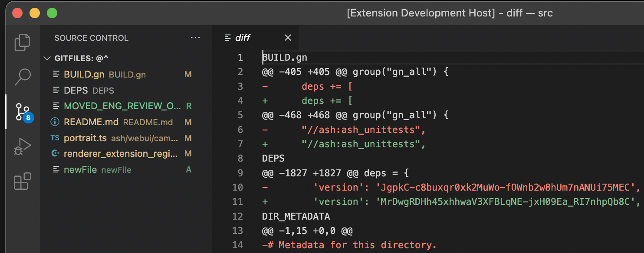The width and height of the screenshot is (644, 253).
Task: Click the C++ icon beside renderer_extension_regi
Action: pos(55,154)
